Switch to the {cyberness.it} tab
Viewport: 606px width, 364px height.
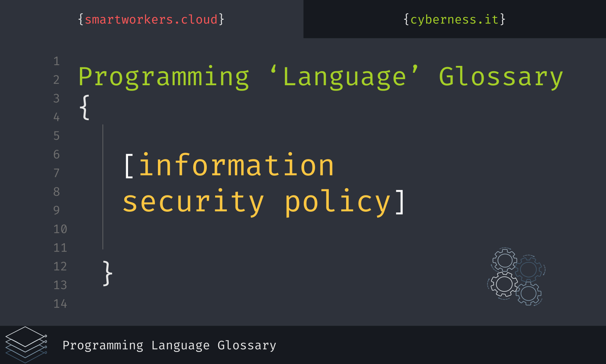pos(454,19)
